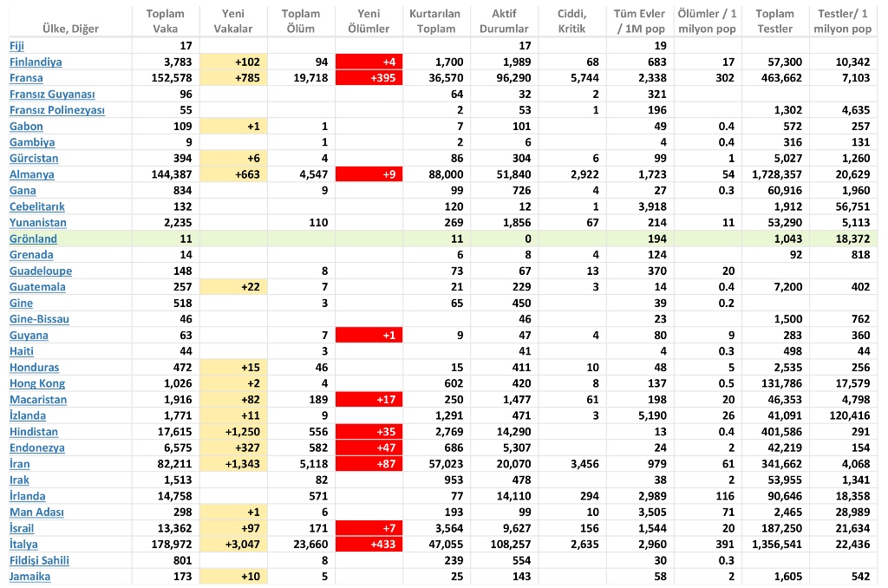888x588 pixels.
Task: Open the İzlanda country link
Action: [x=28, y=415]
